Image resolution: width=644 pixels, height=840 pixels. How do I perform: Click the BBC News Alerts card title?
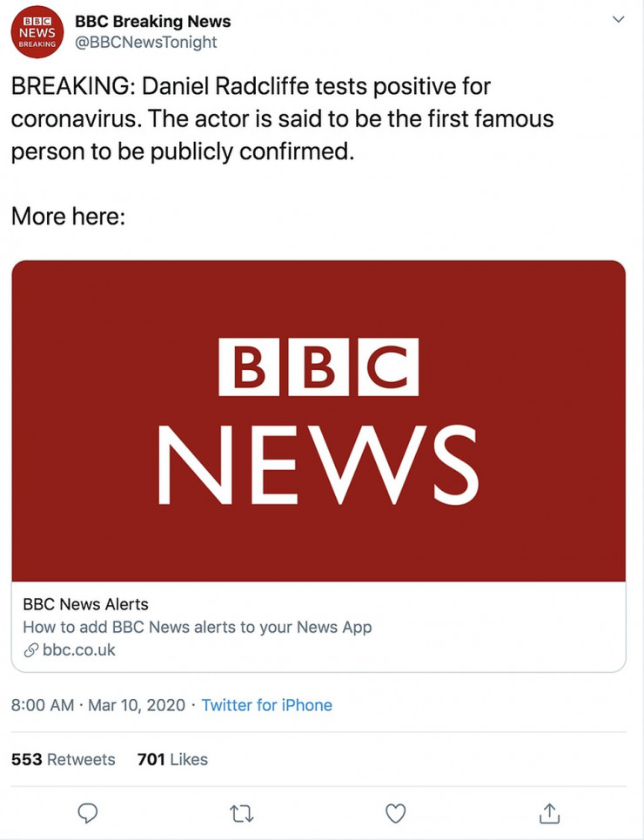(85, 604)
